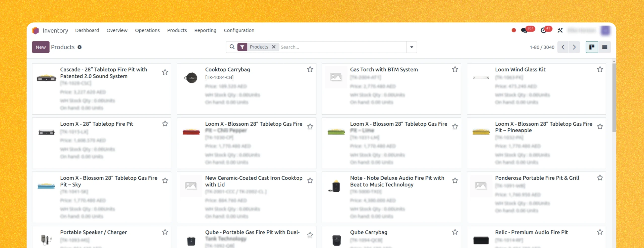Open Qube Carrybag product title
This screenshot has height=248, width=644.
[x=369, y=232]
